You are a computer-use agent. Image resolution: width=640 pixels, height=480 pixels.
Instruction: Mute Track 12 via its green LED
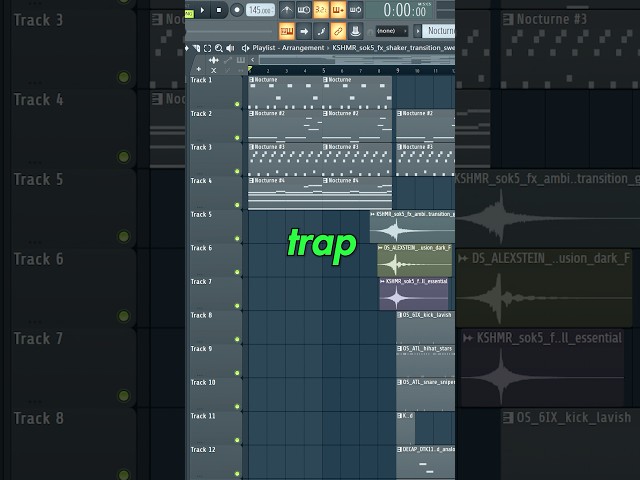(237, 473)
